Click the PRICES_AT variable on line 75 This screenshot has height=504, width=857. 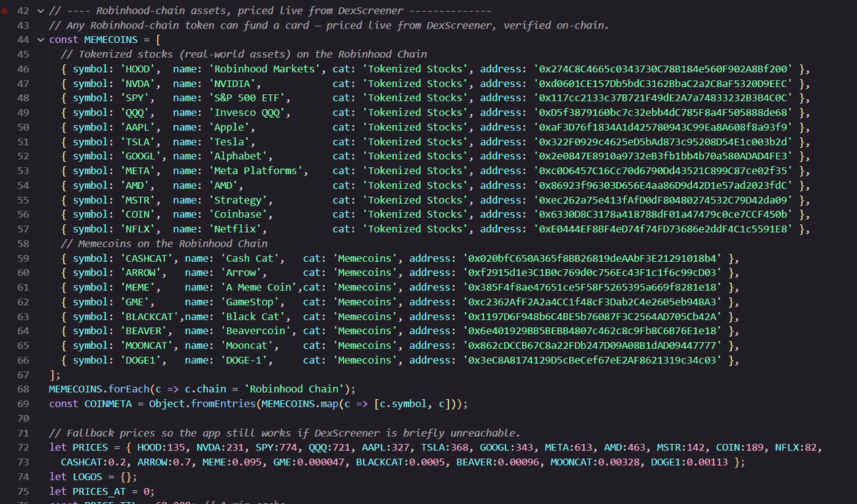(x=98, y=491)
